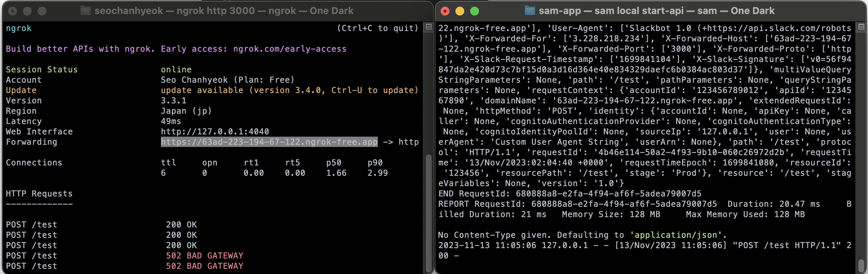
Task: Click the seochanhyeok folder icon in ngrok window title
Action: 86,11
